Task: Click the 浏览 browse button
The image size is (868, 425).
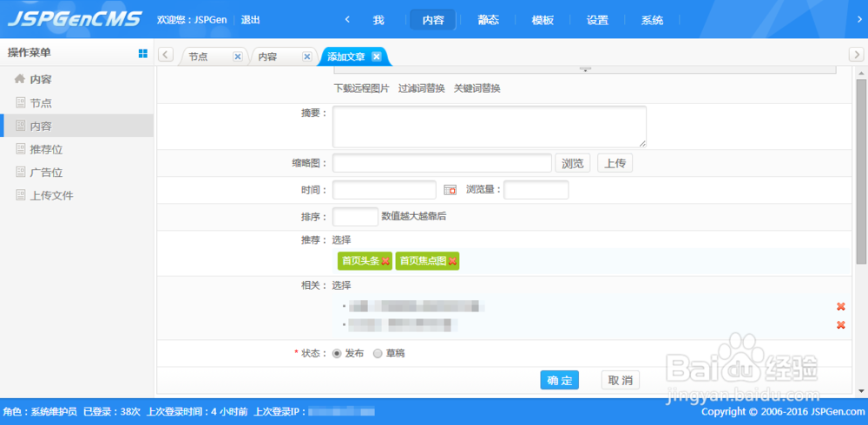Action: click(x=572, y=163)
